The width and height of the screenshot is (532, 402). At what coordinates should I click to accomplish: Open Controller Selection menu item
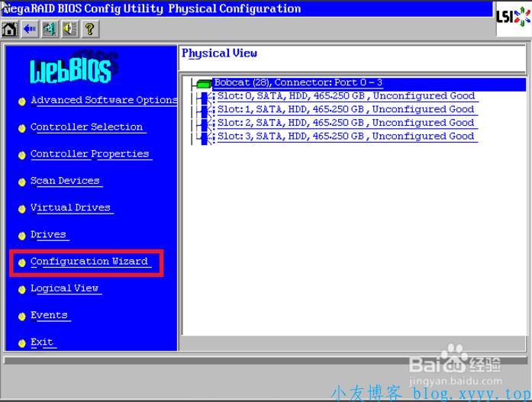tap(87, 127)
